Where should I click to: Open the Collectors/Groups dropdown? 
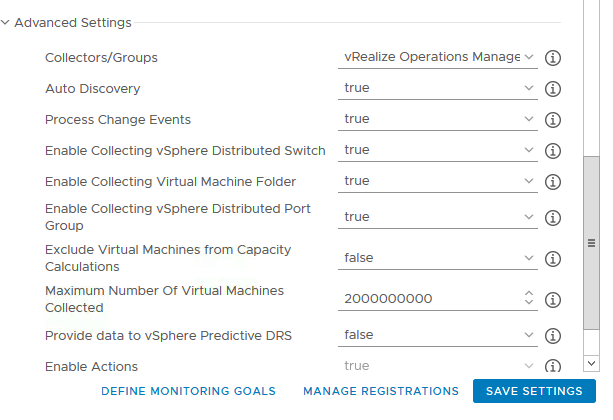(x=437, y=58)
